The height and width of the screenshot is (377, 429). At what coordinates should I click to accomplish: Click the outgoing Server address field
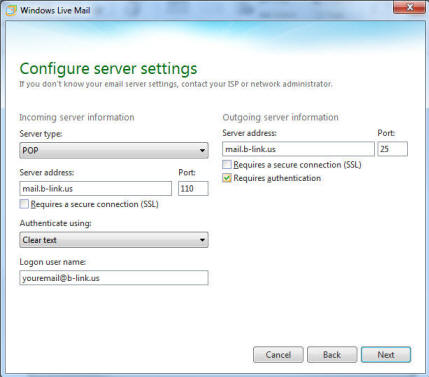coord(298,149)
